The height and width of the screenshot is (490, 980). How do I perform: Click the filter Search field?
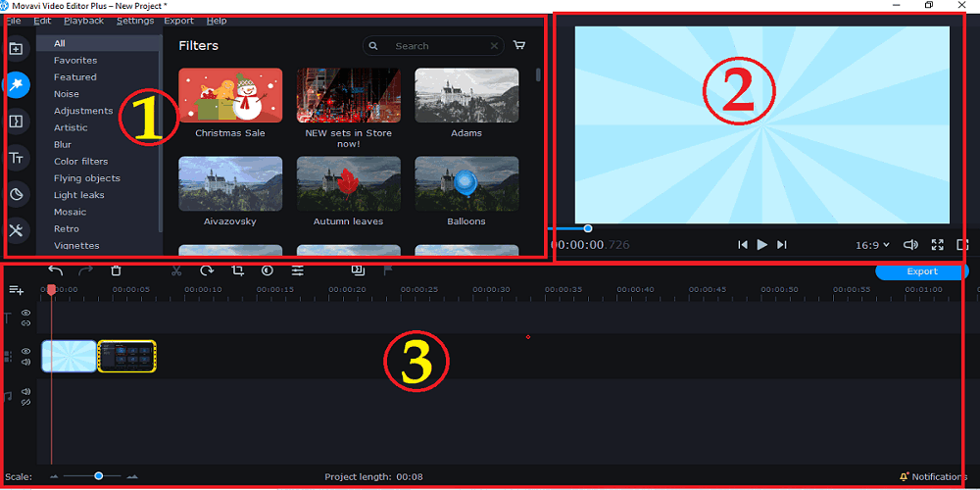pos(434,46)
